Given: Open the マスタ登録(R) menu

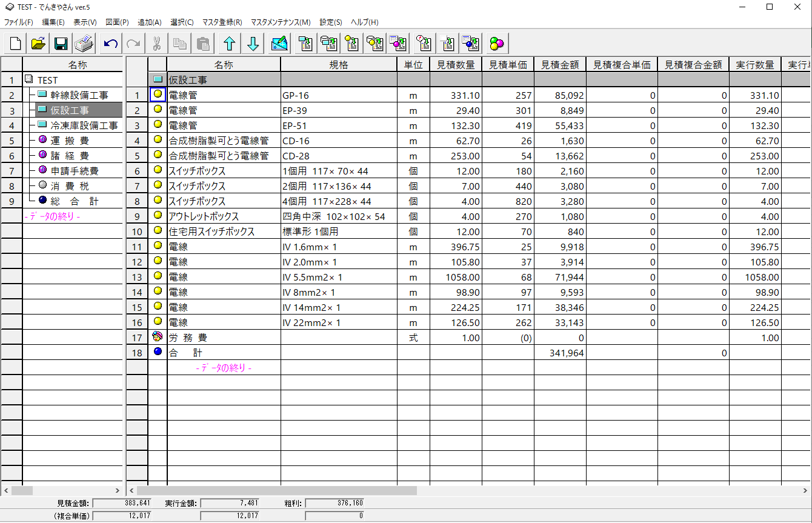Looking at the screenshot, I should (x=222, y=22).
